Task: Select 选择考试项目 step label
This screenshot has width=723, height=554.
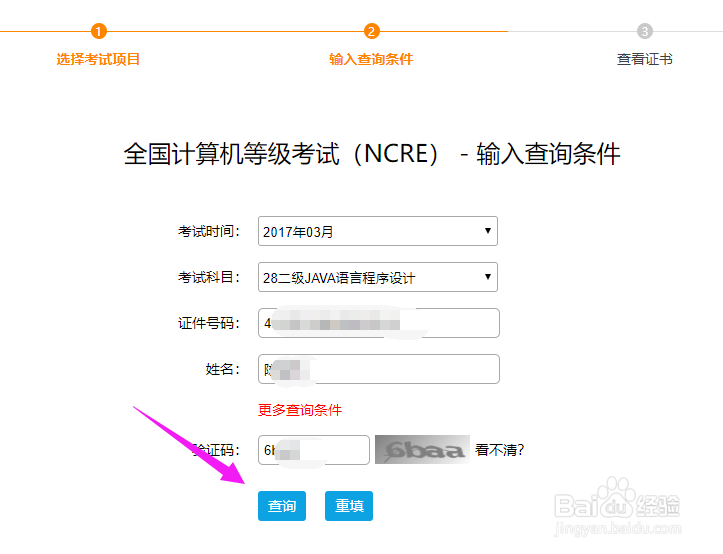Action: (98, 59)
